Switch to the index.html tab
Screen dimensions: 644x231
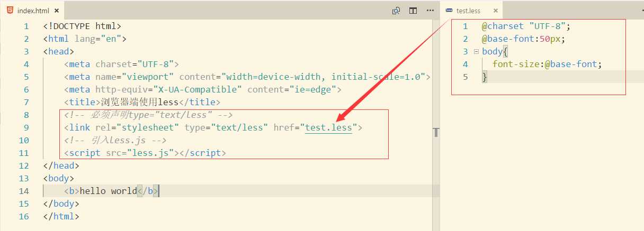pyautogui.click(x=33, y=11)
